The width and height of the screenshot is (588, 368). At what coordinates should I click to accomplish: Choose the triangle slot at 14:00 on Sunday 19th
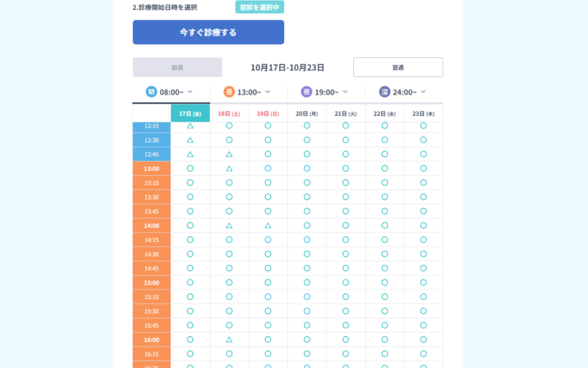268,225
